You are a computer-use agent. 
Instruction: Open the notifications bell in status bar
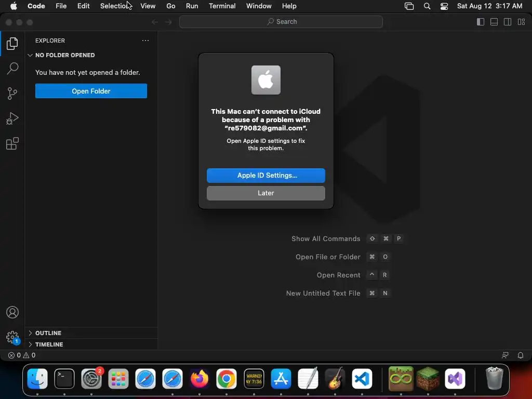click(x=521, y=355)
